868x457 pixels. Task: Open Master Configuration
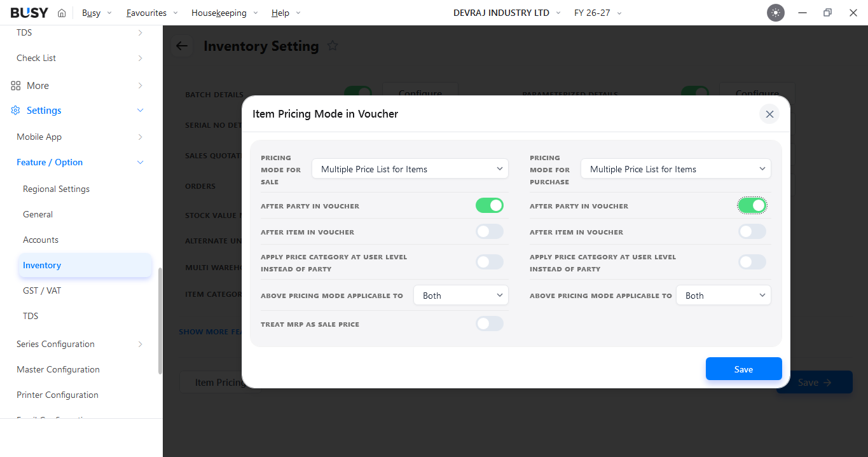(x=58, y=369)
